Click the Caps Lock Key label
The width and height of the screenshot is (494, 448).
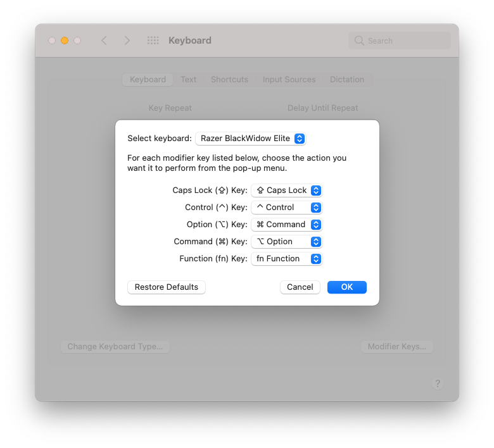tap(210, 190)
